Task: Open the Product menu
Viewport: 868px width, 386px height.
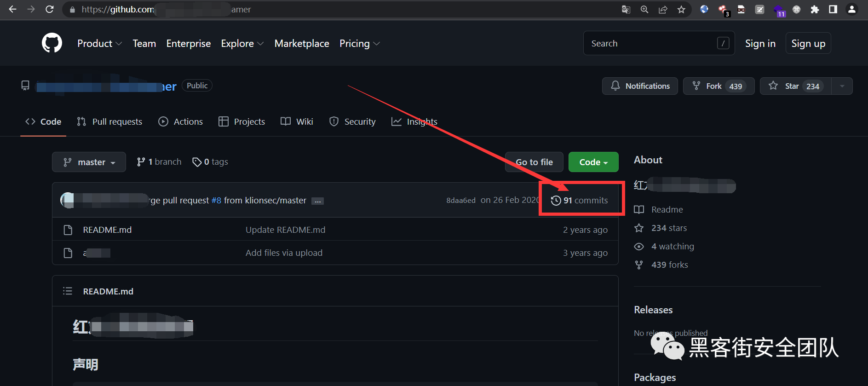Action: 99,43
